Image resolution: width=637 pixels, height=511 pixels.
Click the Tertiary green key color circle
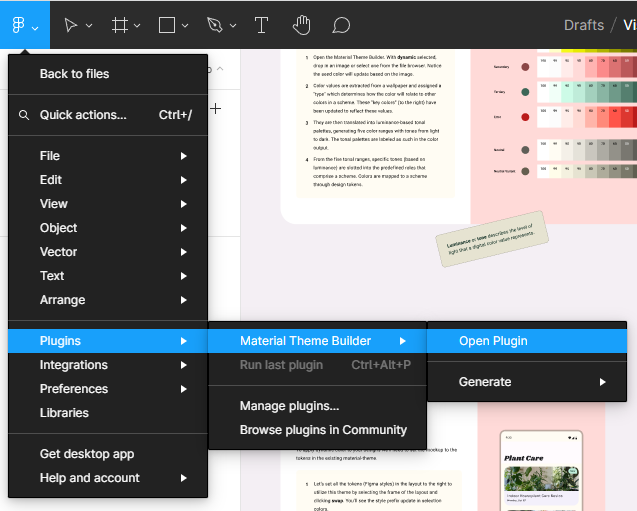tap(525, 92)
